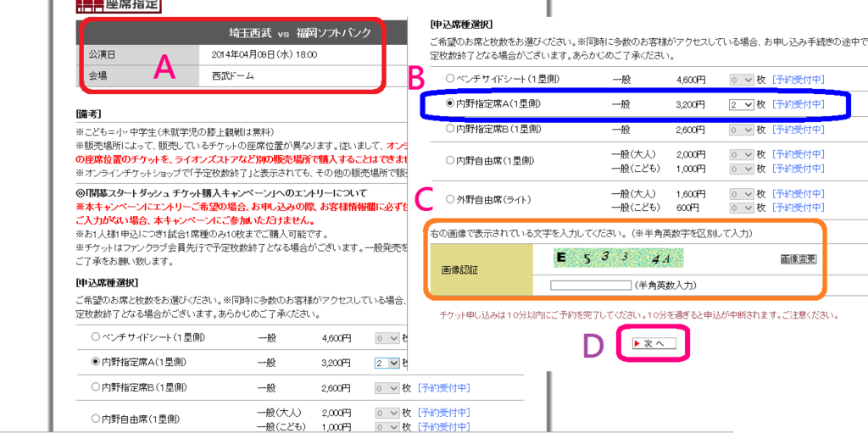Click 予約受付中 link for 1,600円 row
The height and width of the screenshot is (433, 868).
tap(798, 194)
